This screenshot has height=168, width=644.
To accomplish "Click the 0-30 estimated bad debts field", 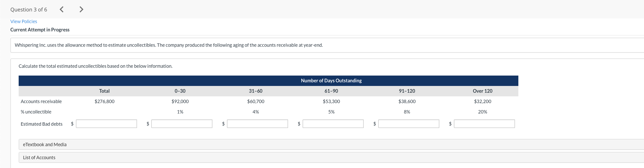I will point(182,124).
